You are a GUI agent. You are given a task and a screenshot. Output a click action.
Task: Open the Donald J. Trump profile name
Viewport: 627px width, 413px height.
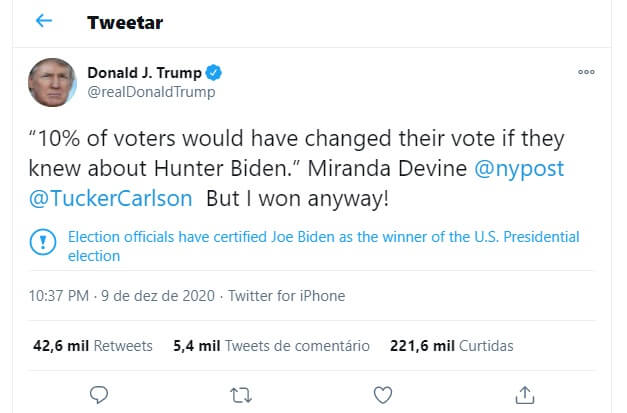144,73
